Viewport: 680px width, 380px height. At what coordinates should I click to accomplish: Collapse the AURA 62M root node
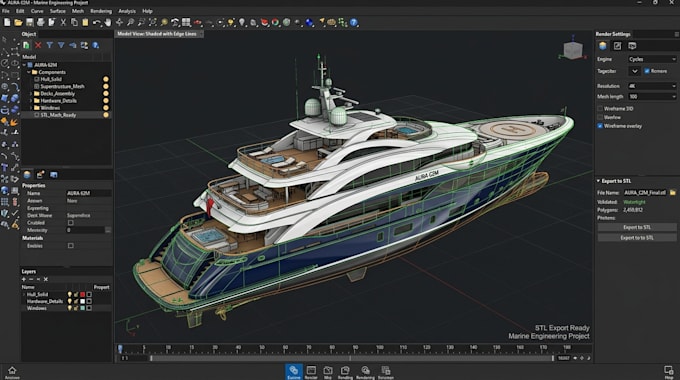(x=24, y=65)
